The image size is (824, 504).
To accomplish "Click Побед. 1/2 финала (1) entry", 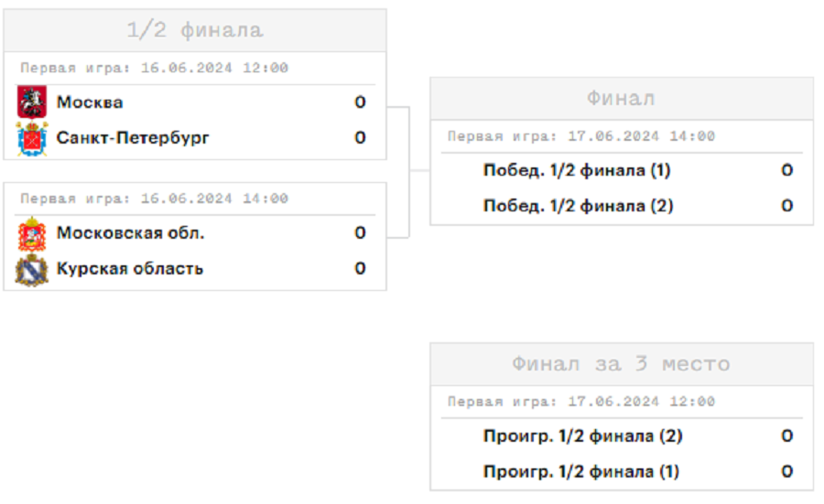I will [x=577, y=171].
